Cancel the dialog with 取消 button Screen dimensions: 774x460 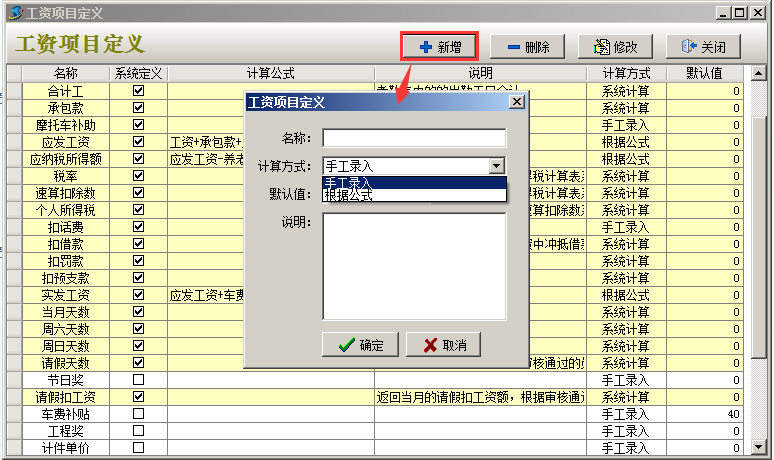point(444,344)
